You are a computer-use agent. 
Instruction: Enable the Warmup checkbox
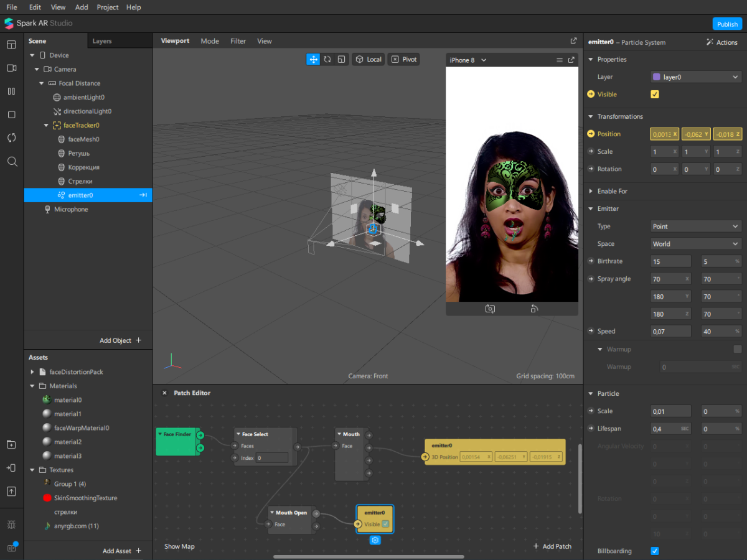pos(738,349)
